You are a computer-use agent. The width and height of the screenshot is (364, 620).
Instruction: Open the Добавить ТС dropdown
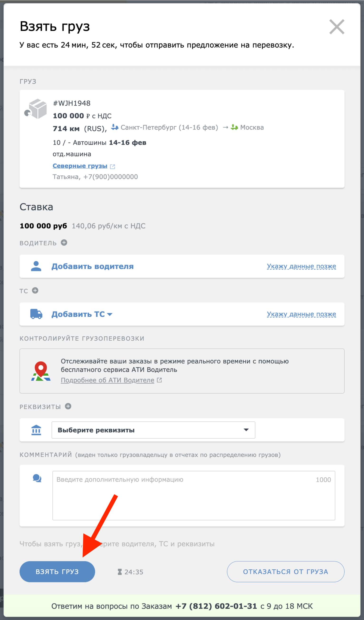point(82,314)
